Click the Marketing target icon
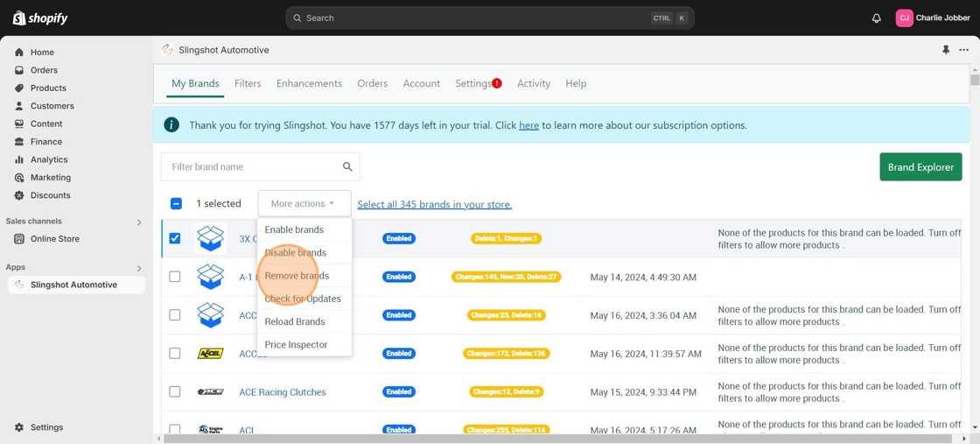The width and height of the screenshot is (980, 444). tap(19, 178)
